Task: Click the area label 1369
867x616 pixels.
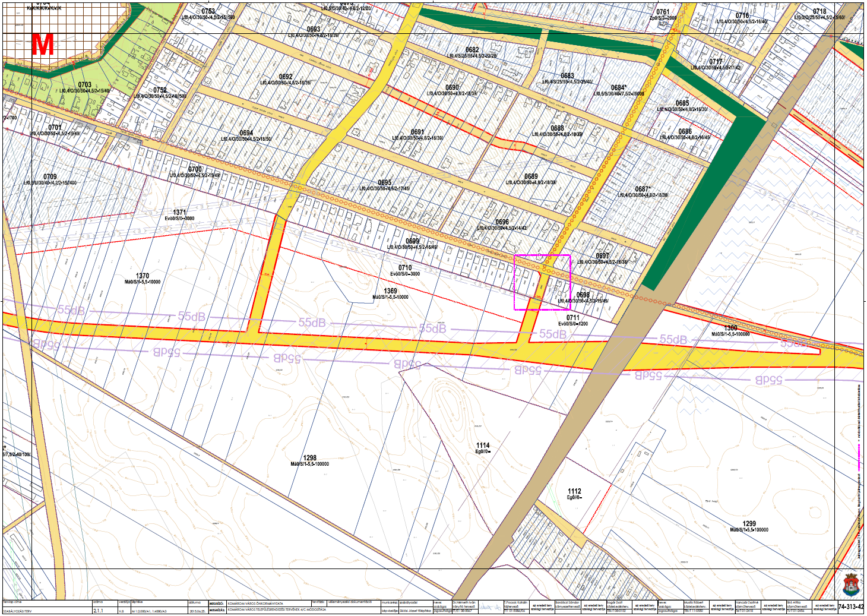Action: click(x=390, y=291)
